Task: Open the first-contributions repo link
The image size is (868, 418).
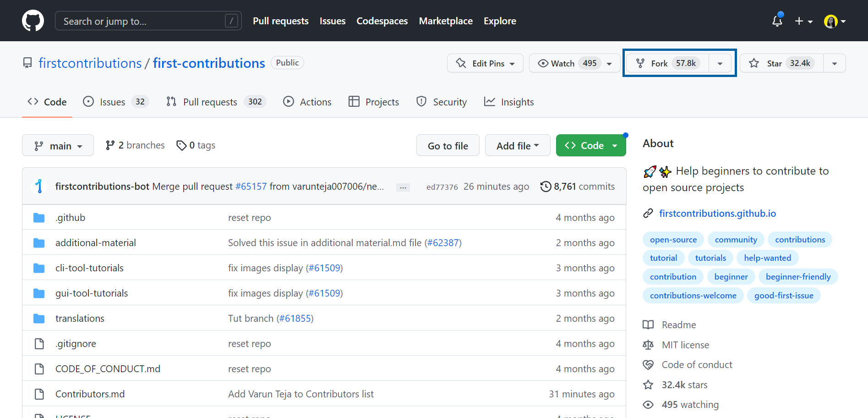Action: click(209, 63)
